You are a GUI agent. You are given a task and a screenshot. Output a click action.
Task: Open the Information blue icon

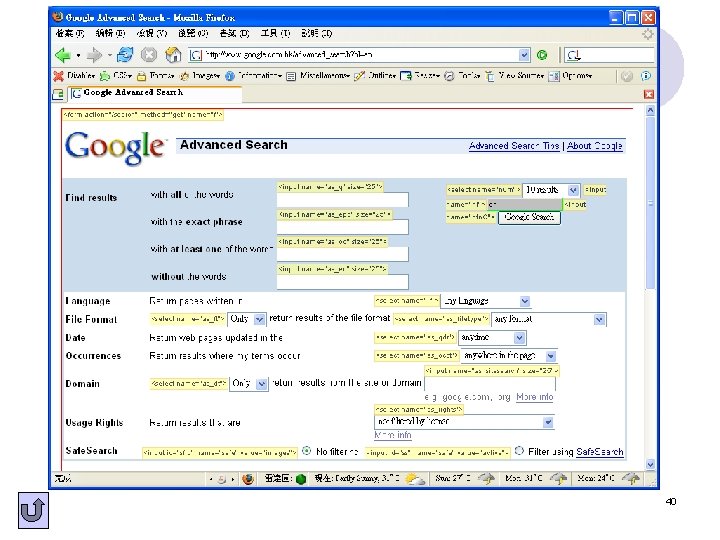pyautogui.click(x=230, y=76)
